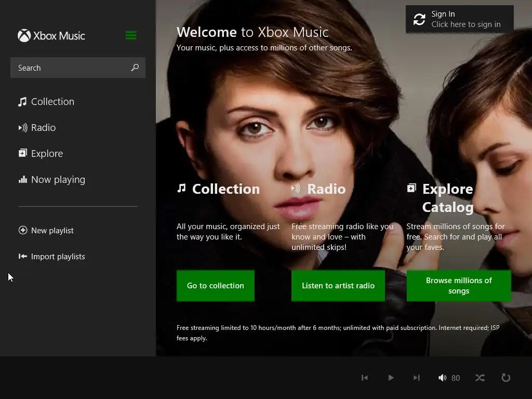Click the Import playlists arrow icon

(x=23, y=256)
